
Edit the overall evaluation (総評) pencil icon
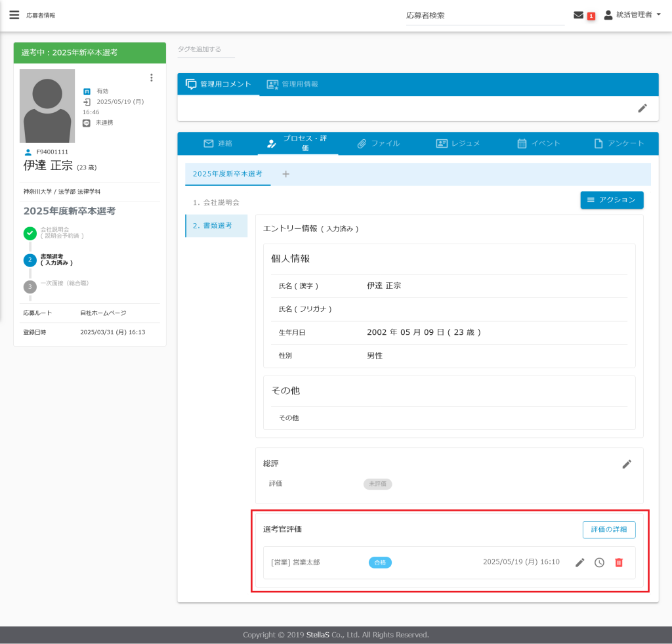[627, 464]
